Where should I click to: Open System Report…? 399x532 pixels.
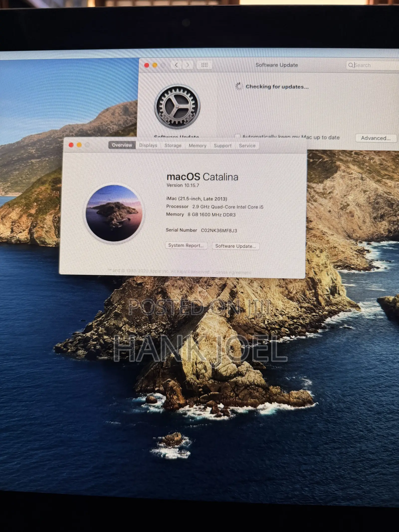(186, 246)
